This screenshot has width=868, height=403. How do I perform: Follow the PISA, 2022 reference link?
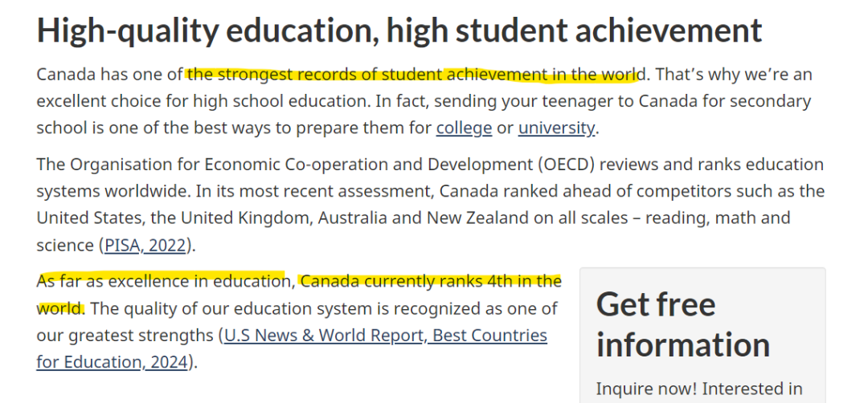pyautogui.click(x=145, y=244)
